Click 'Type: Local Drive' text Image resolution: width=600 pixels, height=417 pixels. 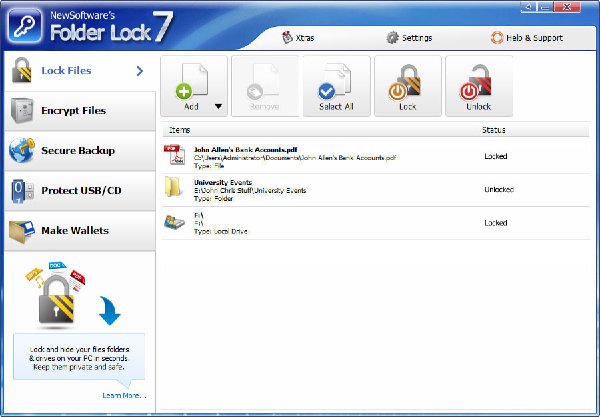pos(220,231)
